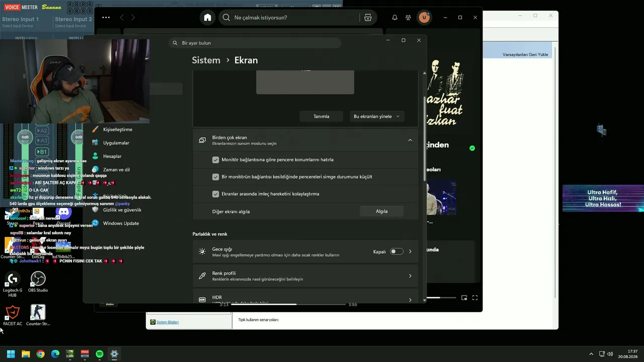Open Spotify three-dot menu

(106, 18)
